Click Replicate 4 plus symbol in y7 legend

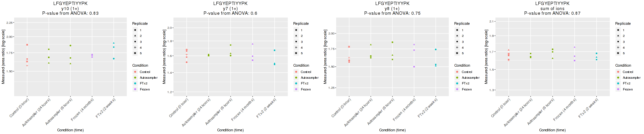pyautogui.click(x=296, y=47)
